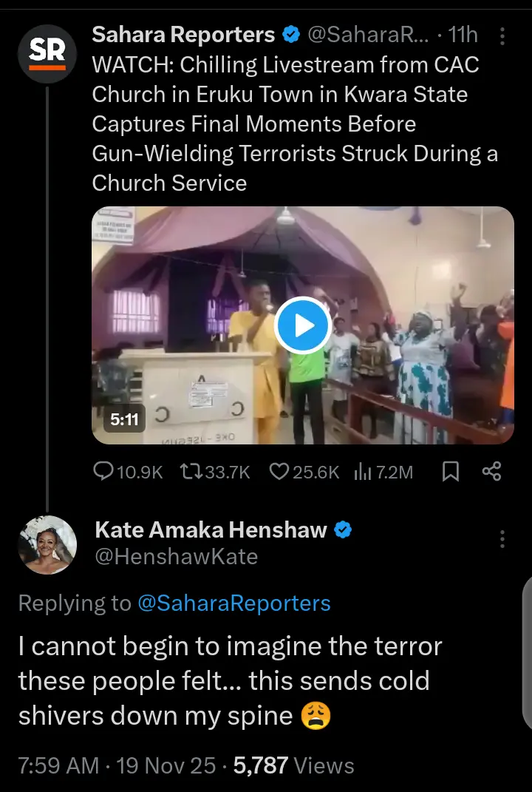Click Sahara Reporters verified badge
This screenshot has width=532, height=792.
pyautogui.click(x=293, y=34)
